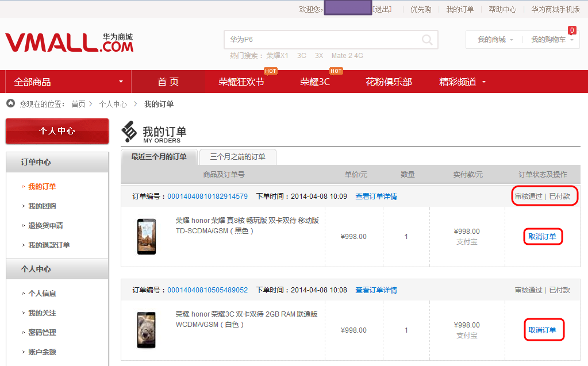The height and width of the screenshot is (366, 588).
Task: Switch to the 三个月之前的订单 tab
Action: (x=238, y=157)
